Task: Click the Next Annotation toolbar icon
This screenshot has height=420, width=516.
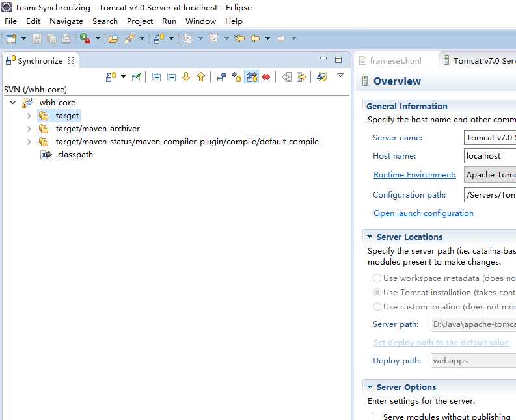Action: click(188, 38)
